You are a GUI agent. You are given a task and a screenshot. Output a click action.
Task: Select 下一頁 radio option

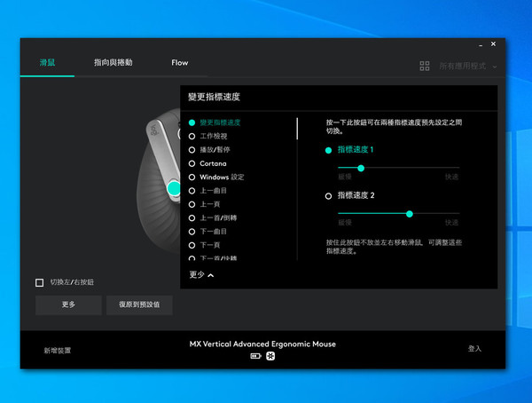pyautogui.click(x=192, y=245)
